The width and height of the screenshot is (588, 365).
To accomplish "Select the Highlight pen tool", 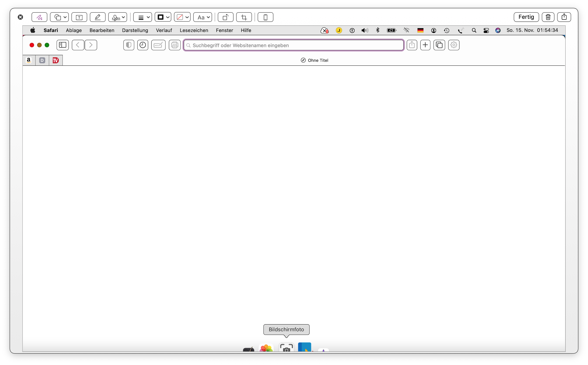I will (97, 17).
